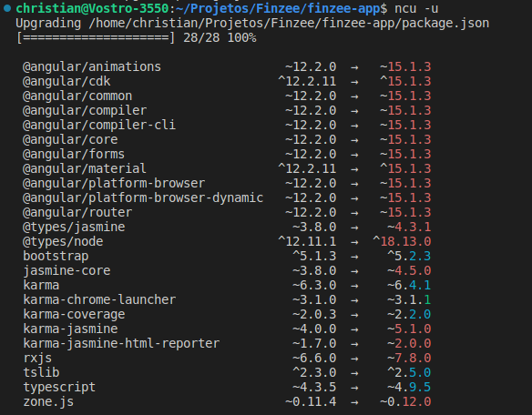Click new version ~15.1.3 for @angular/router
This screenshot has height=415, width=532.
405,213
